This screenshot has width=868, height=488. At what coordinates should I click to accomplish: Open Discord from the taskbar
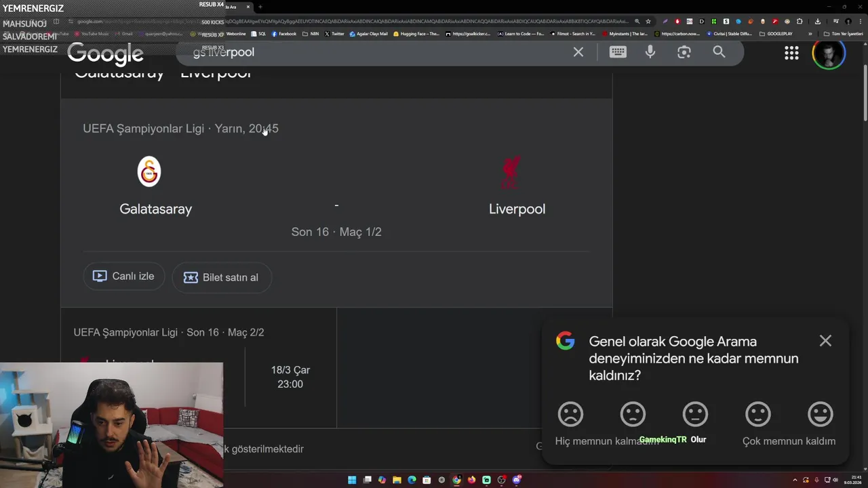[516, 480]
